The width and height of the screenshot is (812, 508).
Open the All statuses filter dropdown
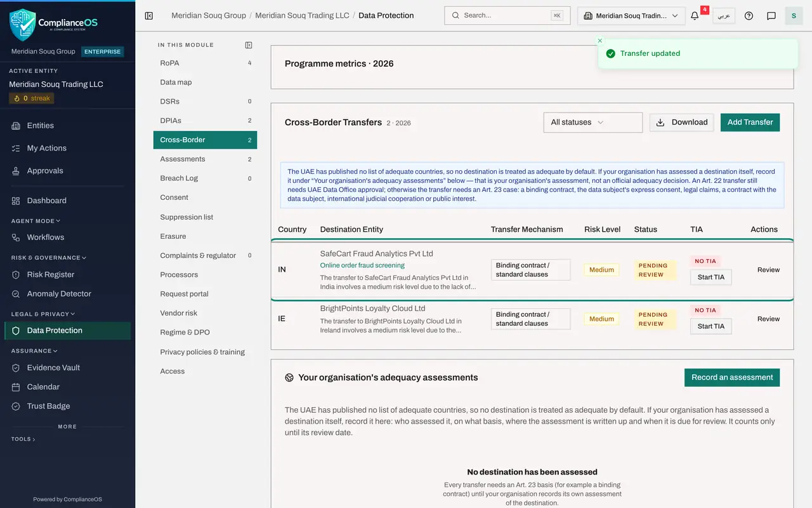[593, 123]
